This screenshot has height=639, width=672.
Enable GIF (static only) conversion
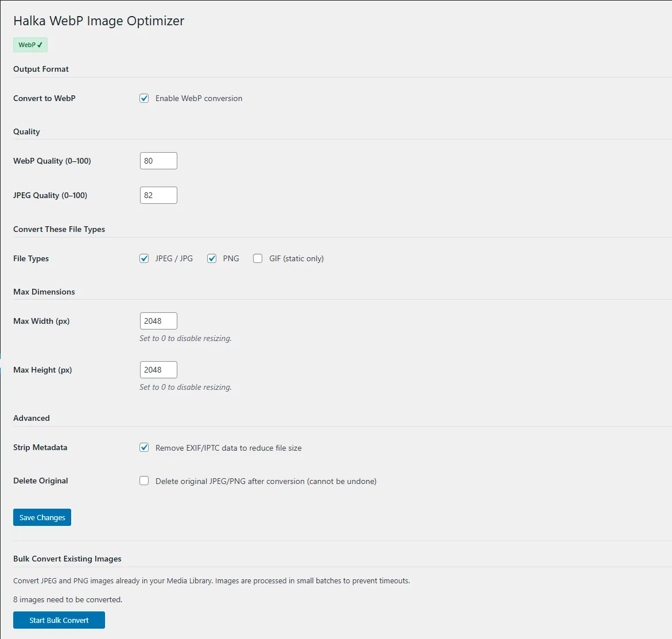[258, 258]
